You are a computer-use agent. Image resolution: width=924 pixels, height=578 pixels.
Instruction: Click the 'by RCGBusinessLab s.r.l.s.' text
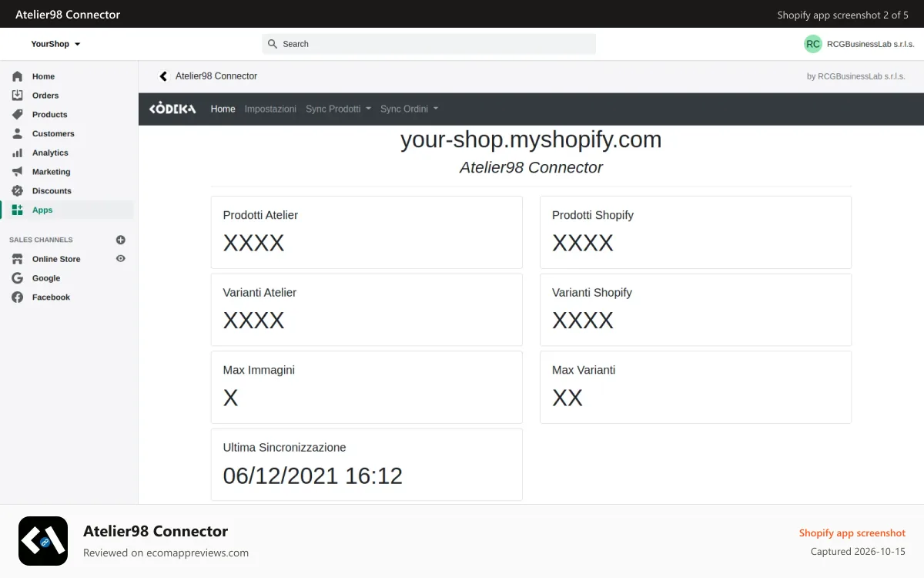click(x=856, y=76)
